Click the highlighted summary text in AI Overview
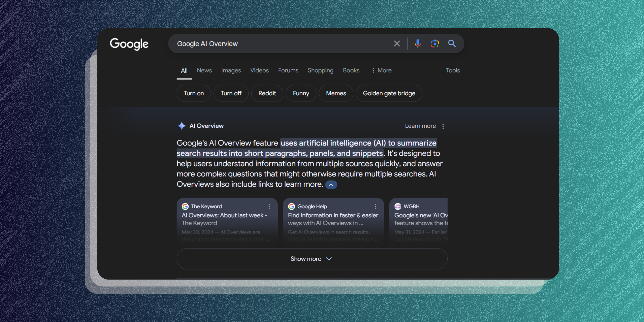Viewport: 644px width, 322px height. (x=307, y=148)
